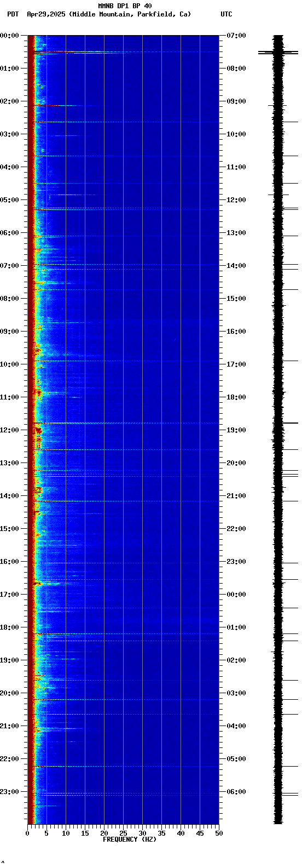Click the title text "MMNB DP1 BP 40"
Viewport: 302px width, 868px height.
[125, 6]
